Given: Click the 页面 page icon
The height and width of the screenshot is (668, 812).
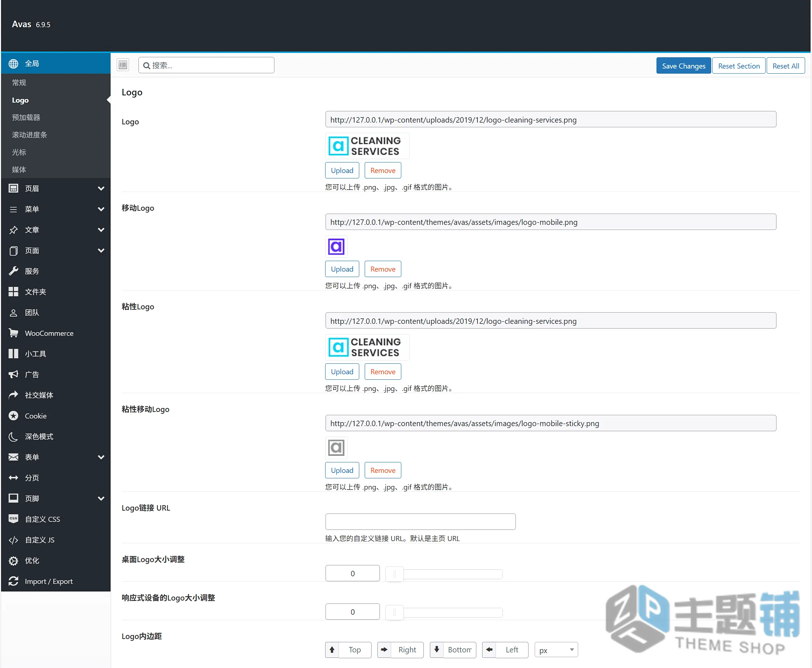Looking at the screenshot, I should coord(13,251).
